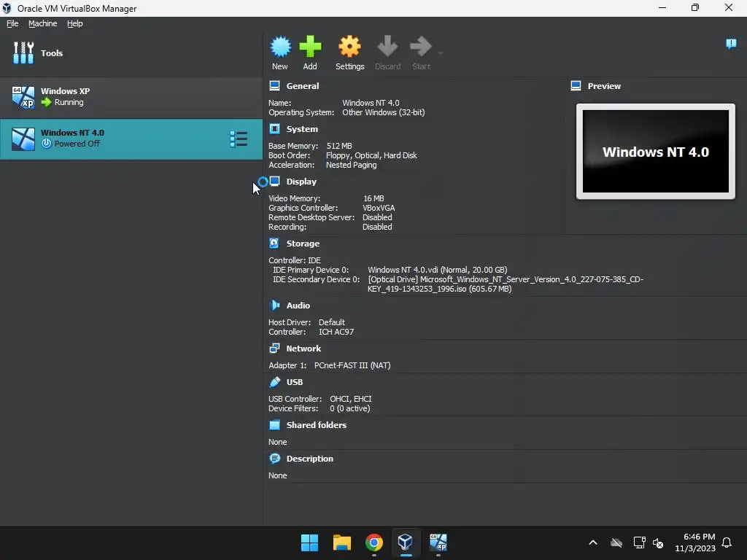Click the VirtualBox cube taskbar icon
The height and width of the screenshot is (560, 747).
tap(406, 542)
